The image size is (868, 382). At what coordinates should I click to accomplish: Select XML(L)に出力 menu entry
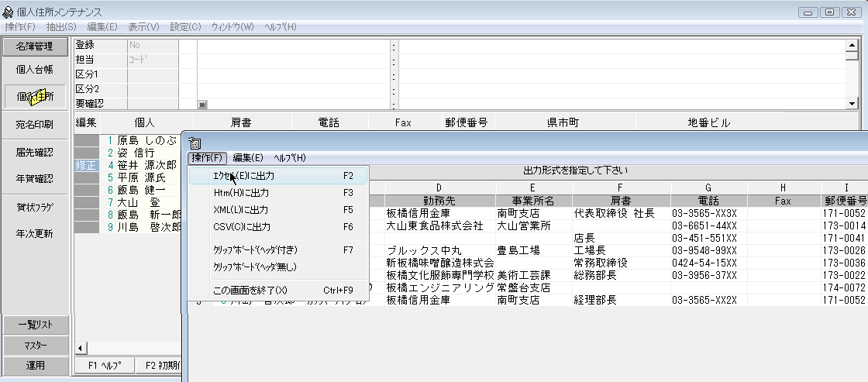(278, 211)
